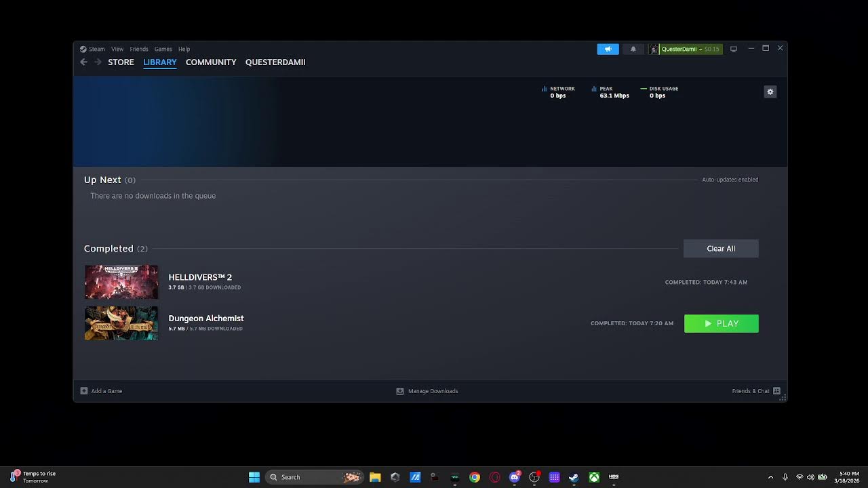Open Opera browser from the taskbar
The image size is (868, 488).
coord(494,477)
